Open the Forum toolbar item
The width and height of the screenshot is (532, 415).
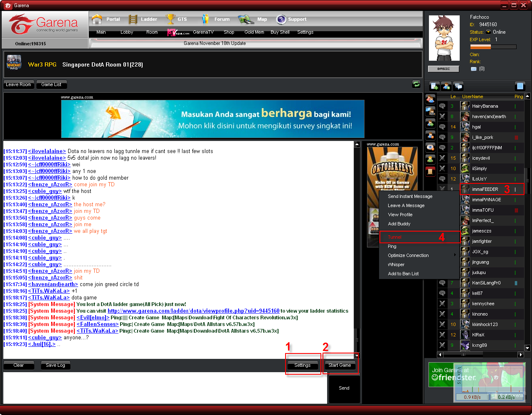215,19
